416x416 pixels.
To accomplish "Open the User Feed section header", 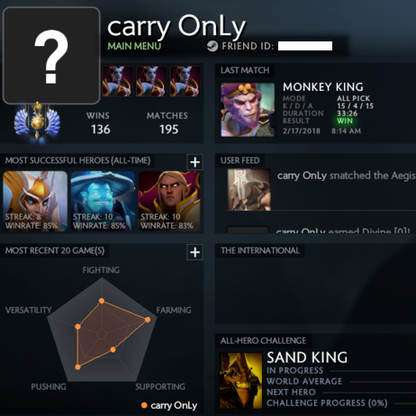I will 240,160.
